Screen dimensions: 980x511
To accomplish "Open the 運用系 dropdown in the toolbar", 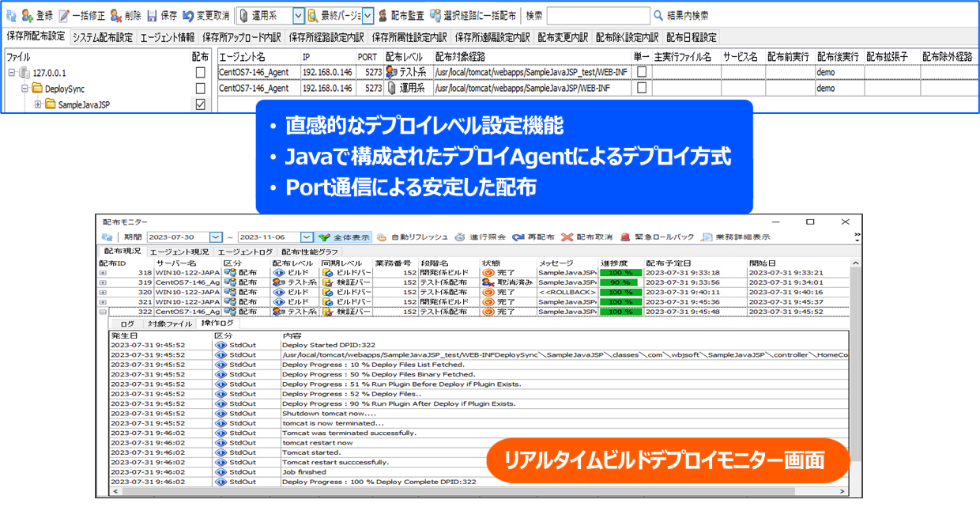I will (x=298, y=15).
